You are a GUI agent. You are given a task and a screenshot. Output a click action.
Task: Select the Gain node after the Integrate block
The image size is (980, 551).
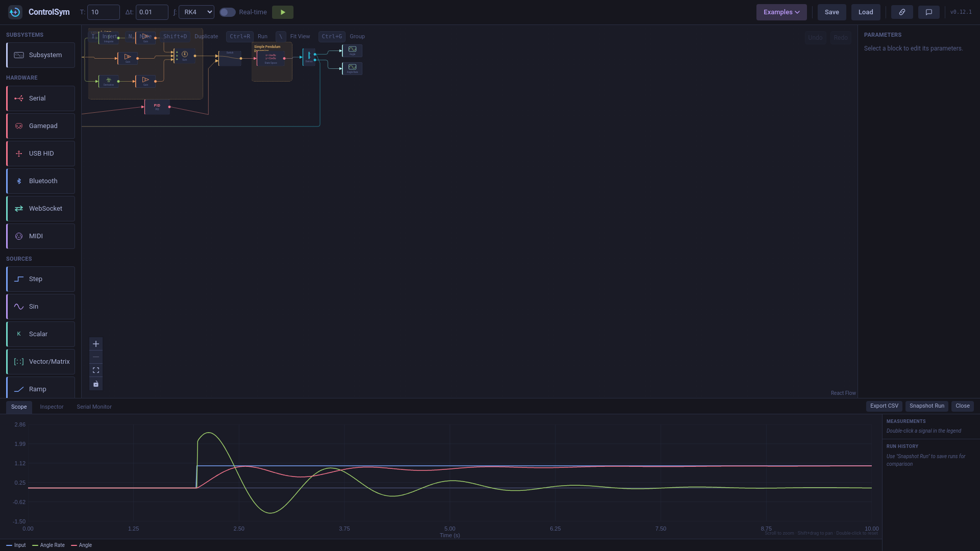[145, 38]
